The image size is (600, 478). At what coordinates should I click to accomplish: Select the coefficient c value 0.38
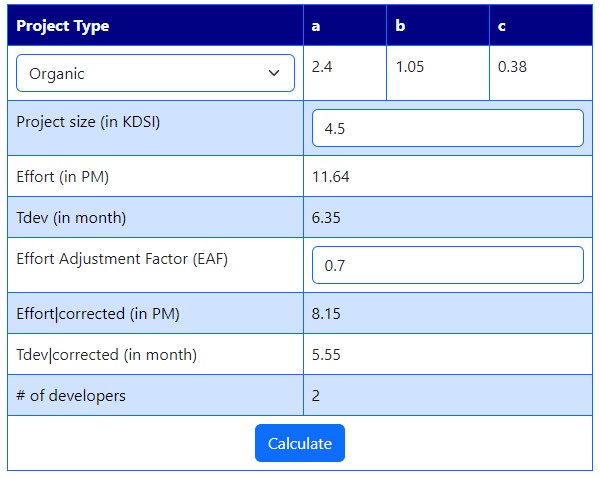point(512,67)
